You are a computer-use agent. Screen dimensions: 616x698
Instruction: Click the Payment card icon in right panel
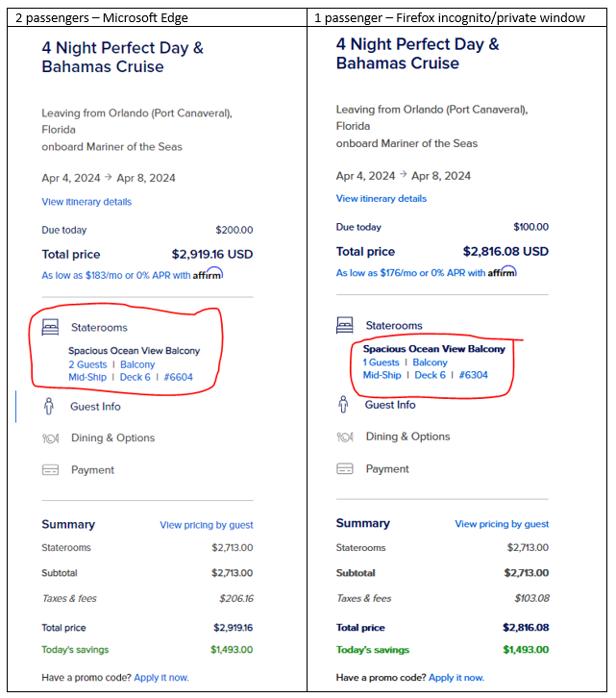[x=345, y=469]
